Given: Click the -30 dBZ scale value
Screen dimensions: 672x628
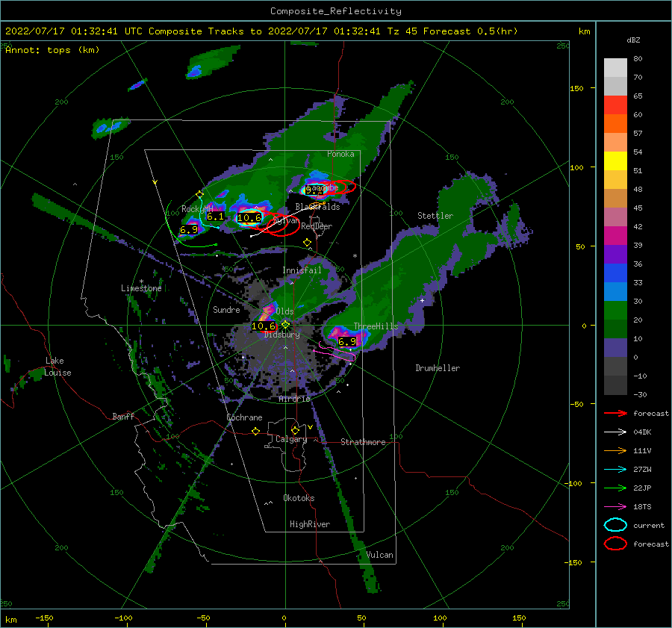Looking at the screenshot, I should [640, 394].
